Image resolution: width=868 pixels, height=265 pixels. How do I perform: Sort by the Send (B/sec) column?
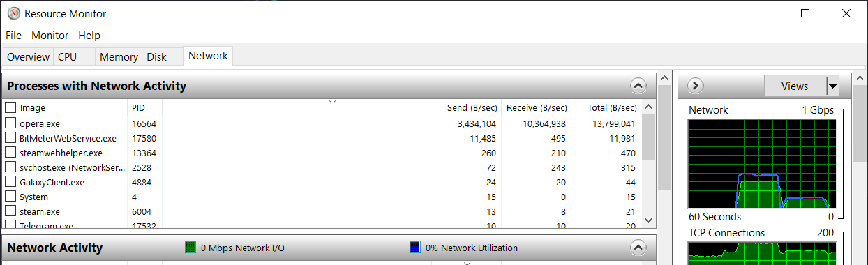tap(472, 107)
